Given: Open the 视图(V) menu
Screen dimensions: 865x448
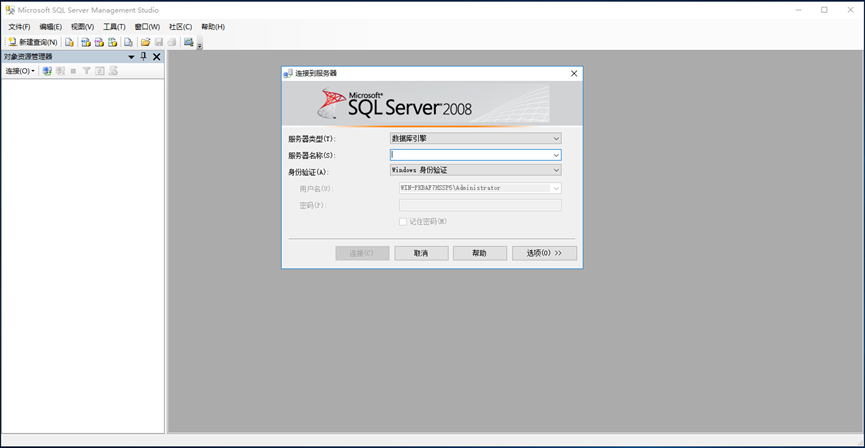Looking at the screenshot, I should [x=83, y=26].
